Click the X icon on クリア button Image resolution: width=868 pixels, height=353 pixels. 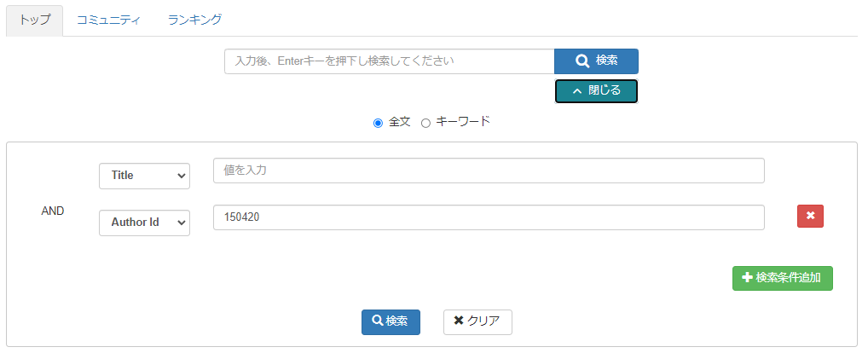pyautogui.click(x=459, y=321)
